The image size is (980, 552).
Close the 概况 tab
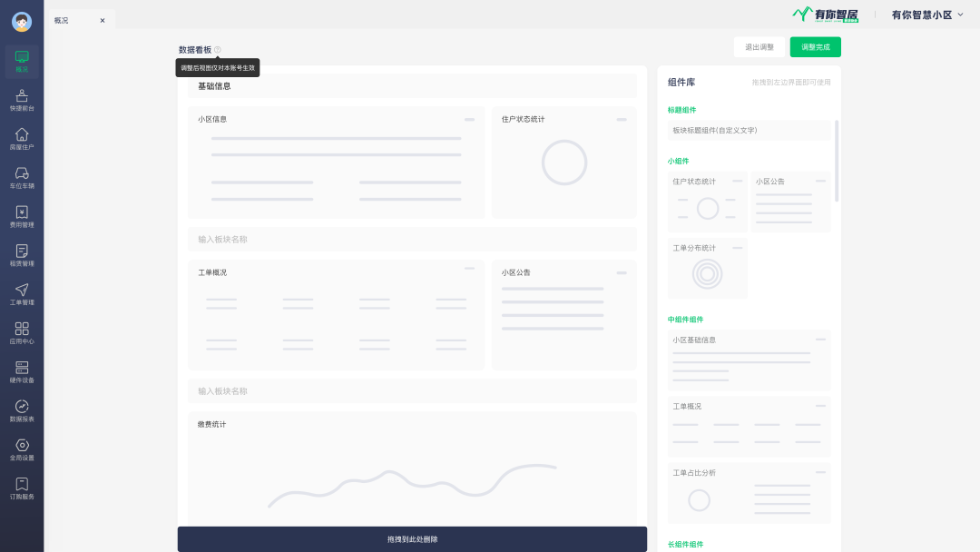pos(103,20)
